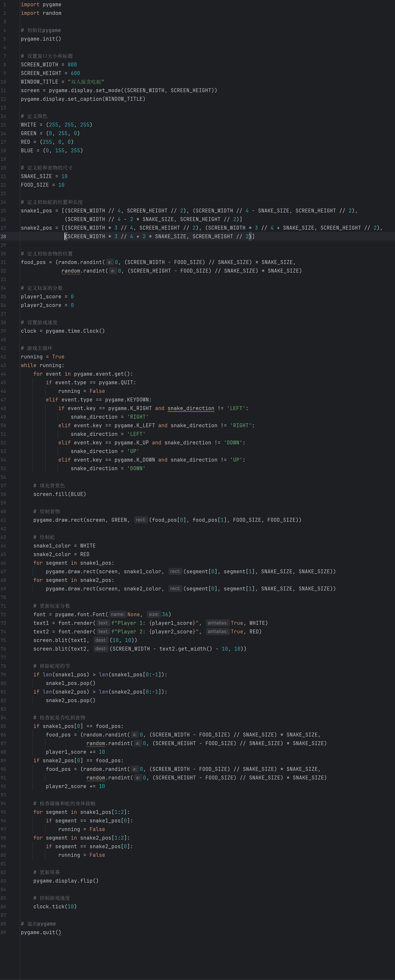Click the comment "# 退出pygame"

pyautogui.click(x=38, y=924)
